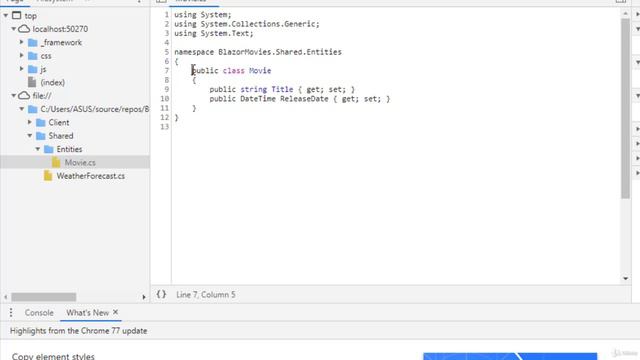The height and width of the screenshot is (360, 640).
Task: Switch to the Console drawer tab
Action: pos(39,313)
